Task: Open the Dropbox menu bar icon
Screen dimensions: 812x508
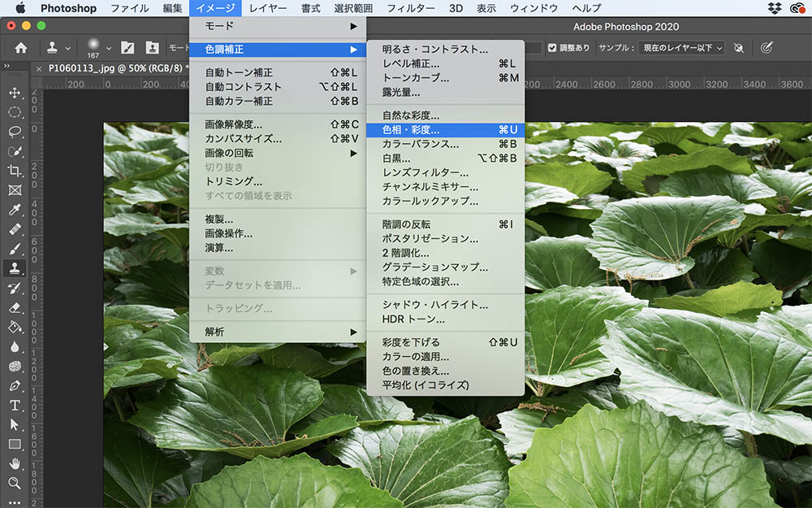Action: pyautogui.click(x=774, y=8)
